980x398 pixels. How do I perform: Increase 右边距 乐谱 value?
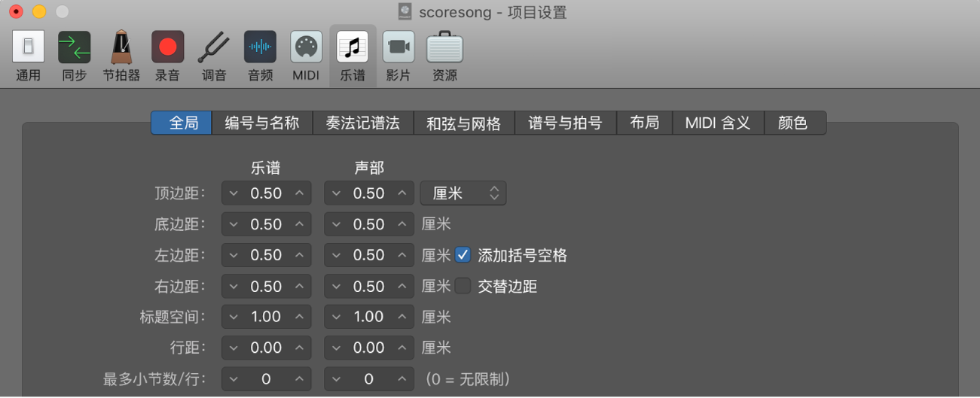pyautogui.click(x=299, y=286)
